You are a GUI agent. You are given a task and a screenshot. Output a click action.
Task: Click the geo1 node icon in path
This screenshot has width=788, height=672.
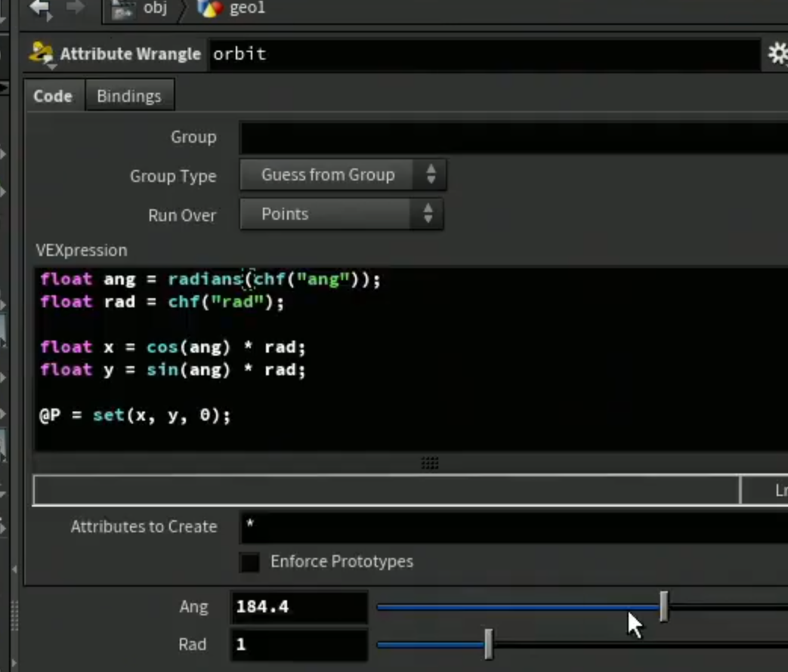click(210, 8)
